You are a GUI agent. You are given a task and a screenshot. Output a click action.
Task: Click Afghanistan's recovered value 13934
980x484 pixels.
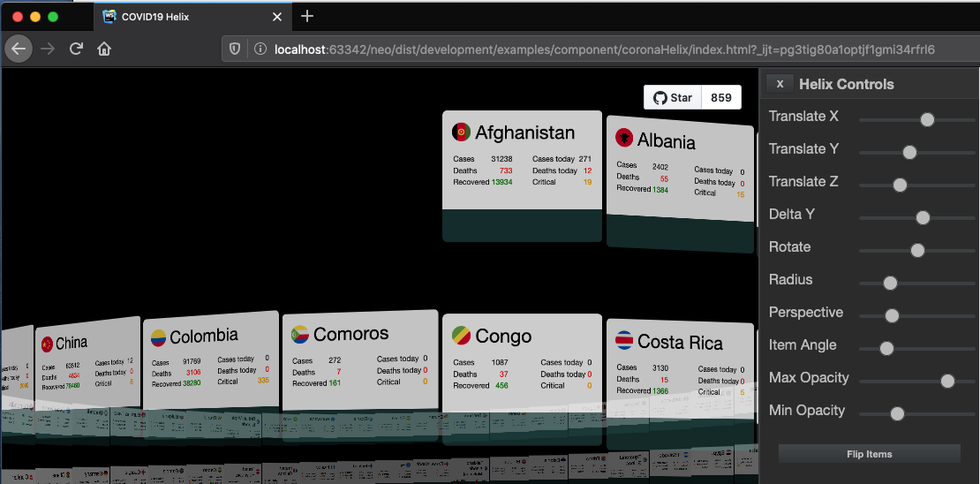coord(501,182)
